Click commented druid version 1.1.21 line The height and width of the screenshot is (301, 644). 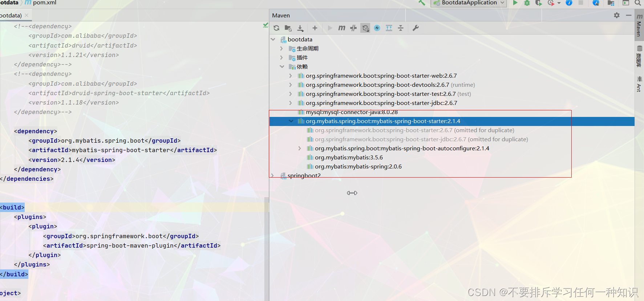[x=73, y=55]
